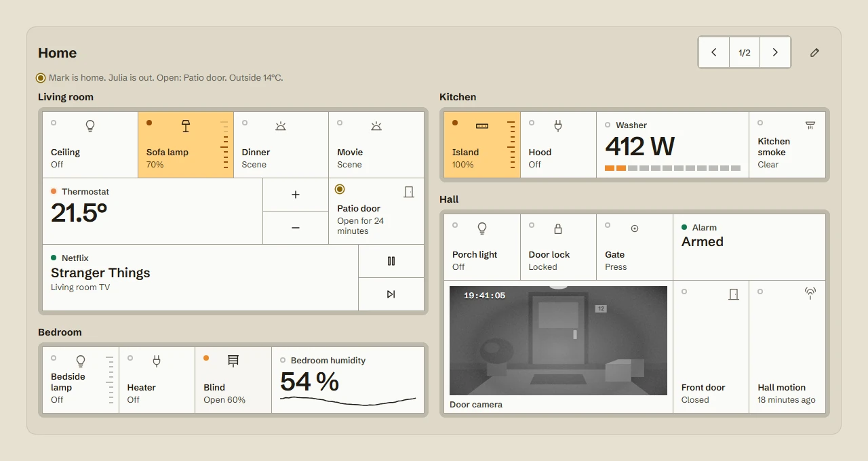The height and width of the screenshot is (461, 868).
Task: Click the Gate button icon
Action: [x=635, y=228]
